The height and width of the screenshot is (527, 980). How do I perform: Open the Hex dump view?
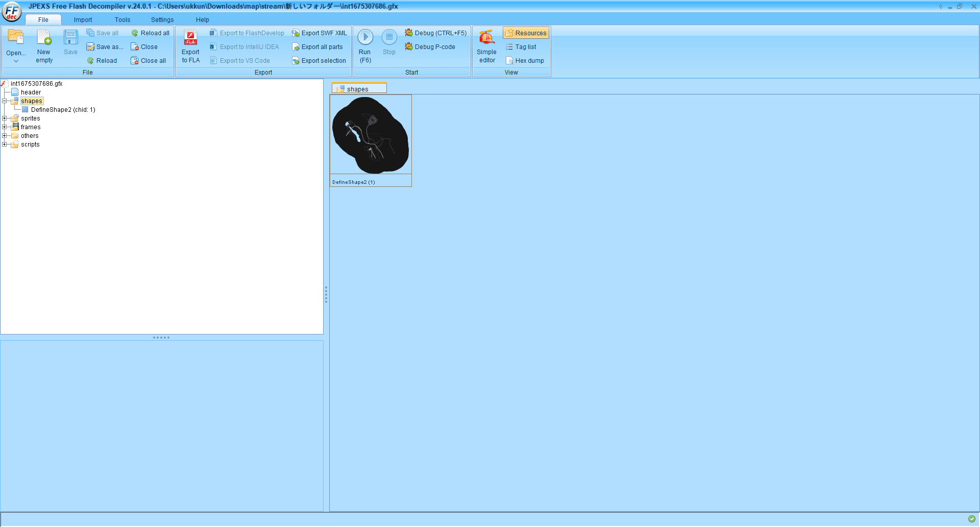click(x=525, y=61)
